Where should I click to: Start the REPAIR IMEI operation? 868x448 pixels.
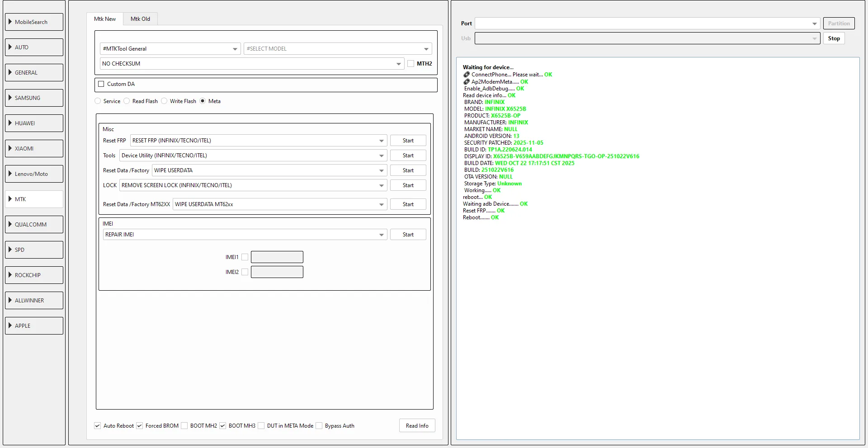click(408, 235)
